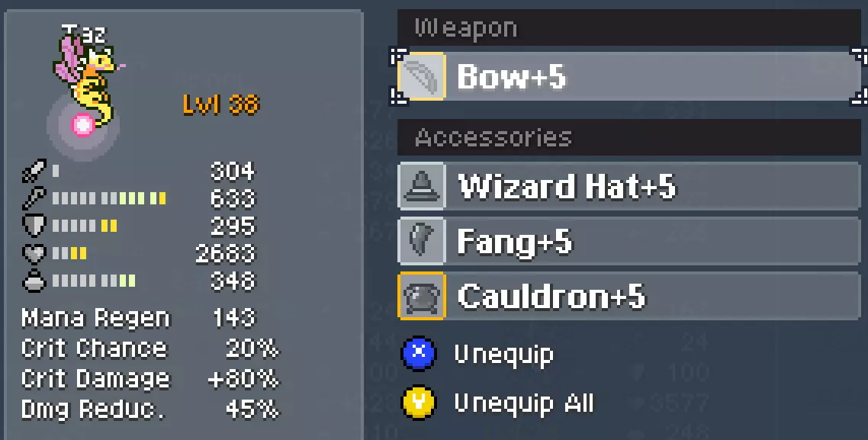The image size is (868, 440).
Task: Click the Unequip All label
Action: coord(524,403)
